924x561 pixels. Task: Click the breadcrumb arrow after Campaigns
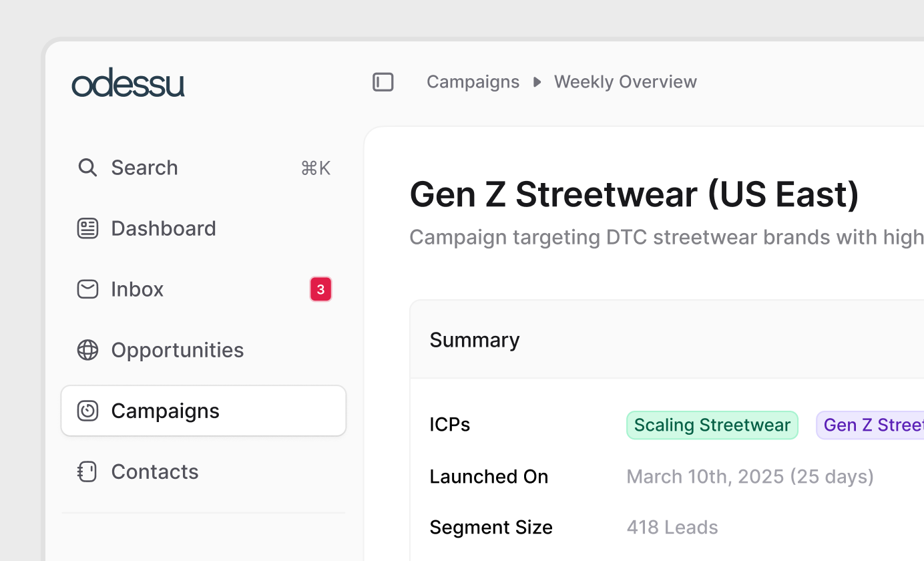tap(537, 82)
